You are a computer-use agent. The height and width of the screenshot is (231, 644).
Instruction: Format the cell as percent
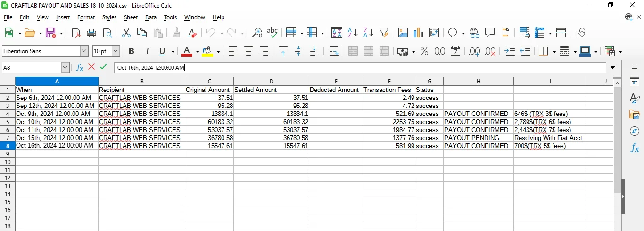[x=424, y=51]
